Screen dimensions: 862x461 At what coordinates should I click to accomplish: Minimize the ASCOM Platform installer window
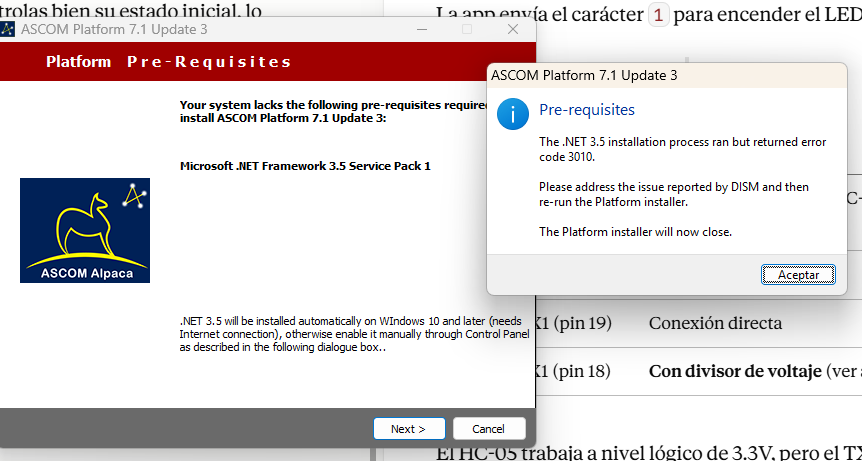click(422, 29)
